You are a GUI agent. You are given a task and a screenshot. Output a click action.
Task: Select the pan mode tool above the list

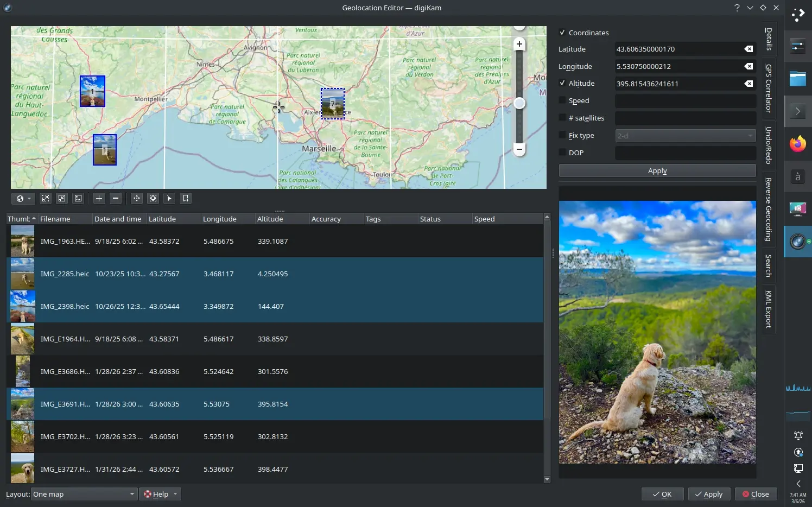136,198
